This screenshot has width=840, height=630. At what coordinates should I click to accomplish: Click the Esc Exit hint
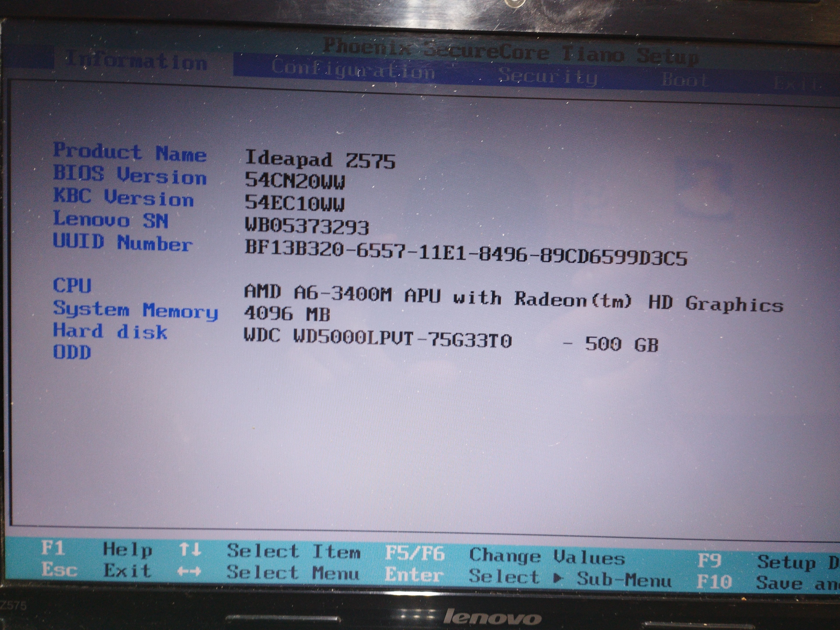pyautogui.click(x=97, y=570)
